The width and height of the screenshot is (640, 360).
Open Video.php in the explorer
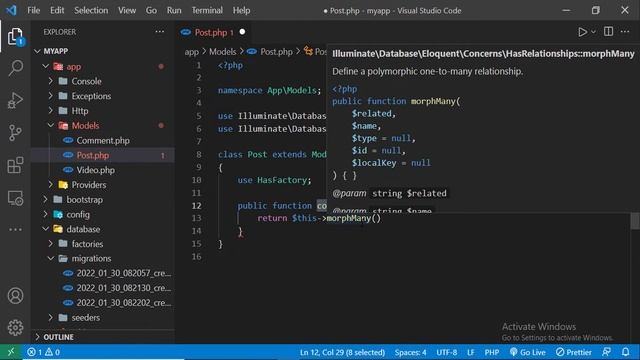[103, 170]
